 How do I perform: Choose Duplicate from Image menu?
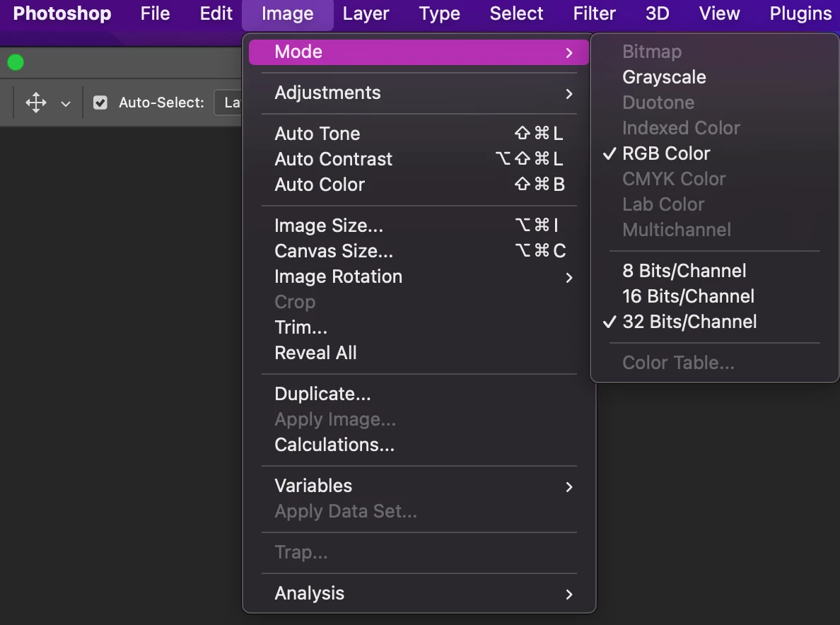tap(419, 394)
